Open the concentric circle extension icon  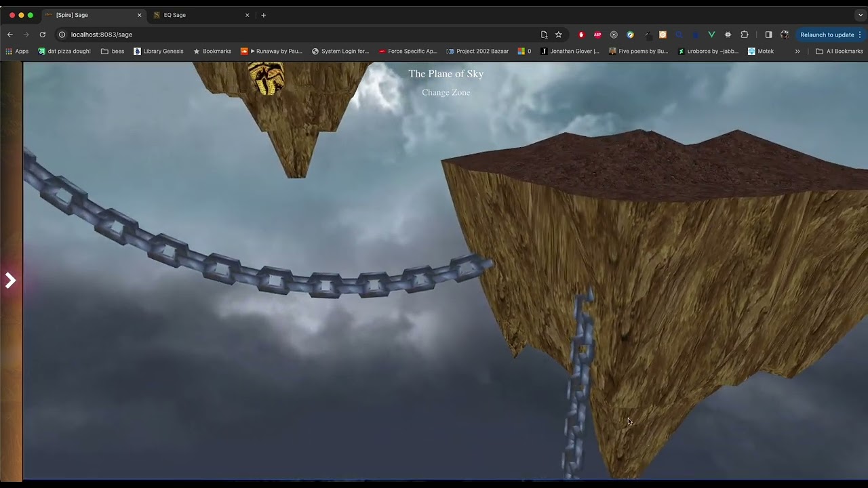[x=614, y=35]
